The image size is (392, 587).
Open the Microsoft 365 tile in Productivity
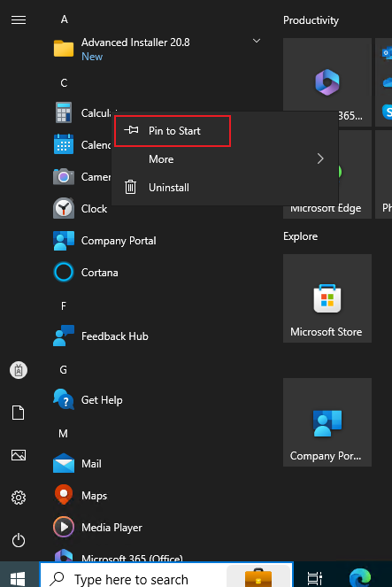327,82
